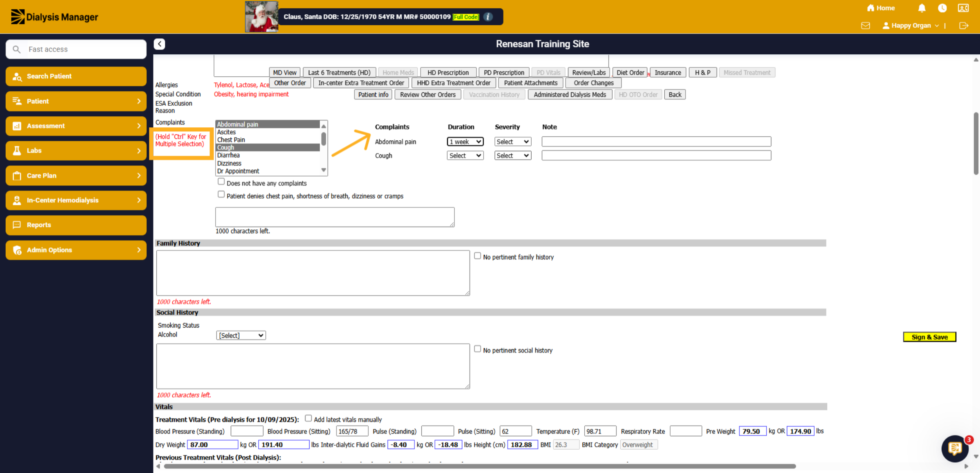Check 'Does not have any complaints'

(x=221, y=182)
